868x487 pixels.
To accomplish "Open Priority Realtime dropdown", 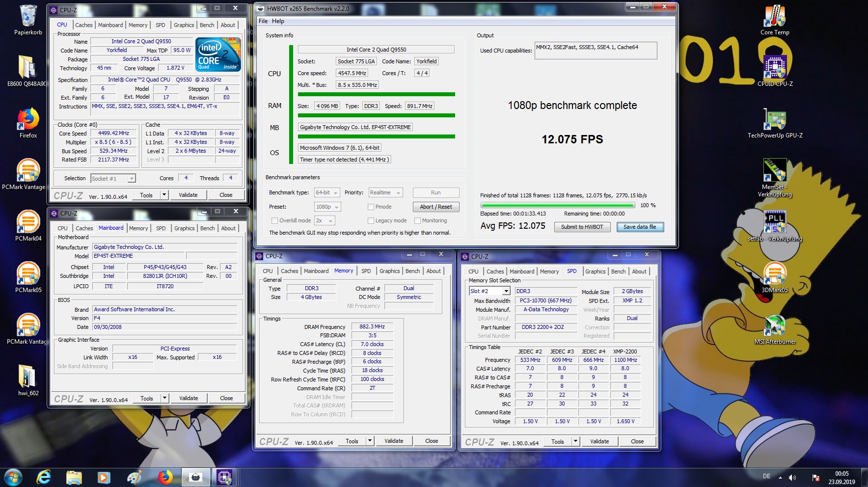I will click(385, 193).
